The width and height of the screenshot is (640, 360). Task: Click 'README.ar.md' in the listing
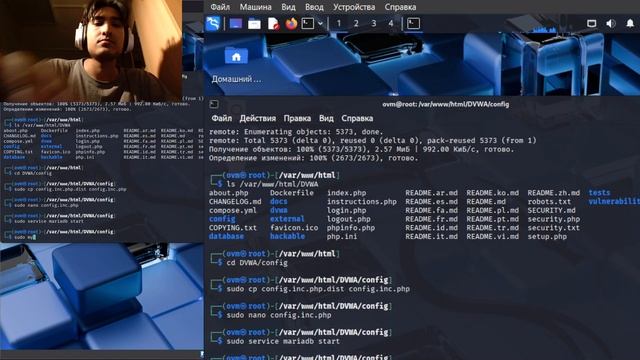[431, 193]
